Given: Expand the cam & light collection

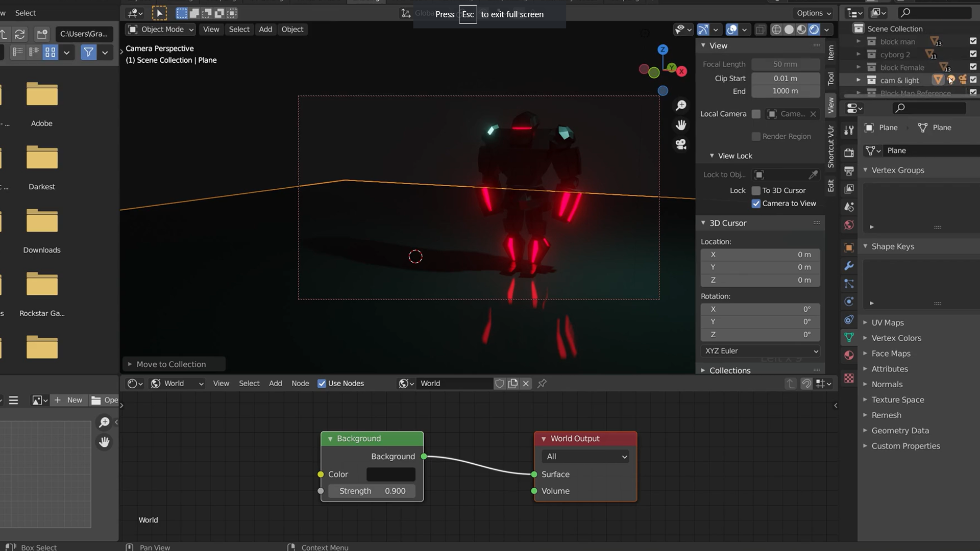Looking at the screenshot, I should pyautogui.click(x=859, y=80).
